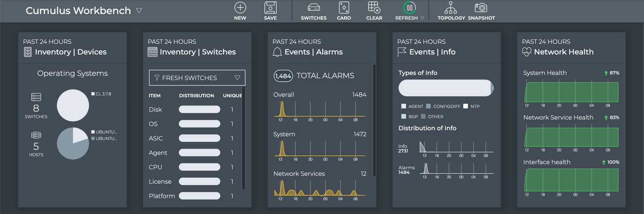Toggle the NTP legend box
The image size is (644, 214).
[x=466, y=107]
